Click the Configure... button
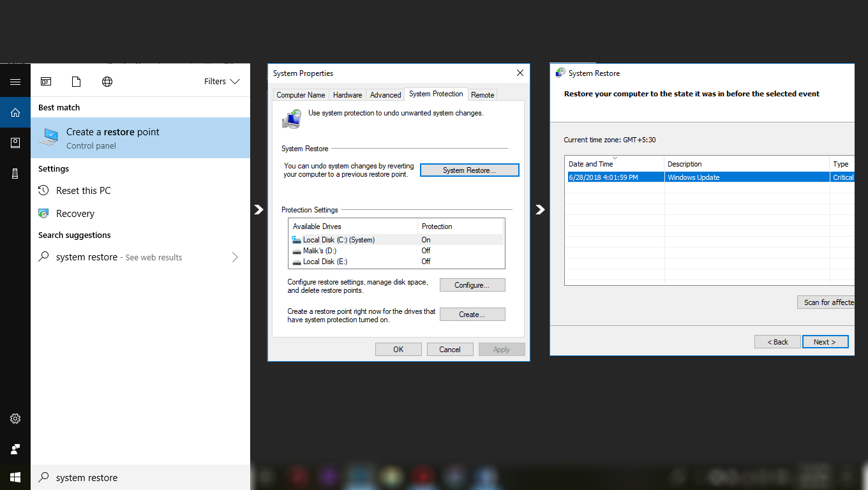The width and height of the screenshot is (868, 490). pos(472,285)
